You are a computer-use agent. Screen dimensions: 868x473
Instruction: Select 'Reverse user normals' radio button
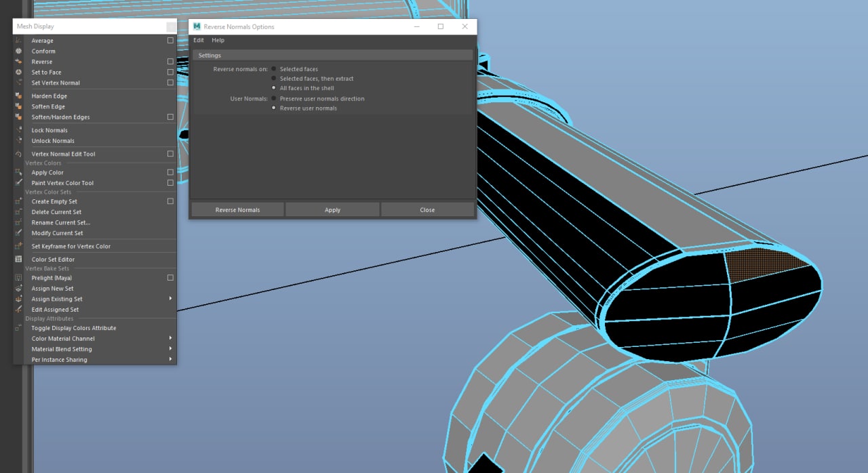[274, 108]
